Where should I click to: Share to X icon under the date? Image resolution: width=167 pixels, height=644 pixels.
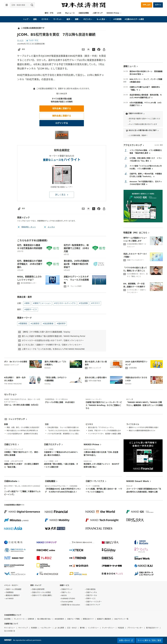(94, 49)
